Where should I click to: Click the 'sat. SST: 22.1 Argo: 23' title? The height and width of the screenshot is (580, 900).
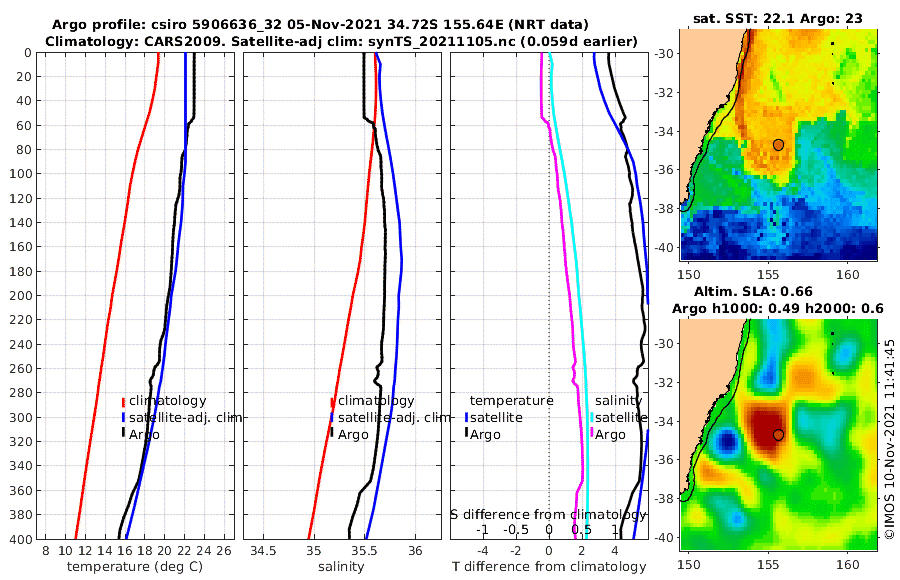[778, 18]
